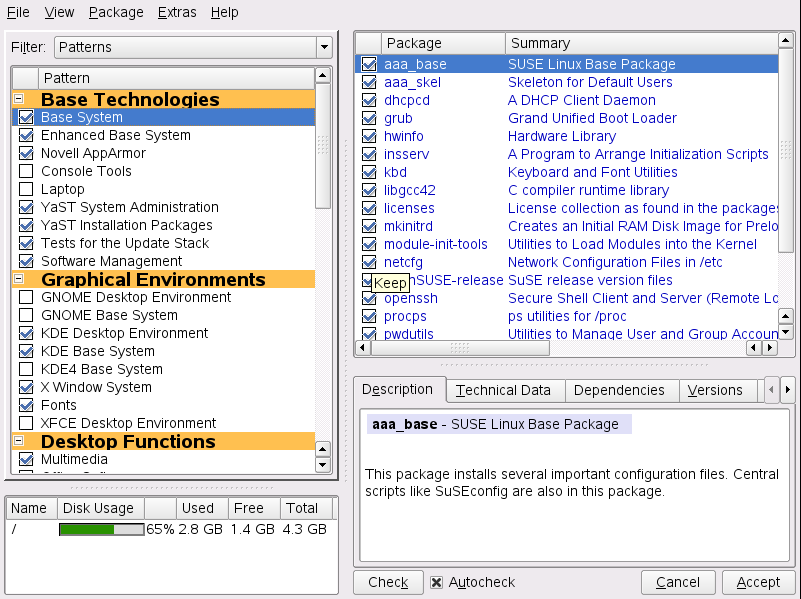Open the Help menu

pyautogui.click(x=224, y=12)
